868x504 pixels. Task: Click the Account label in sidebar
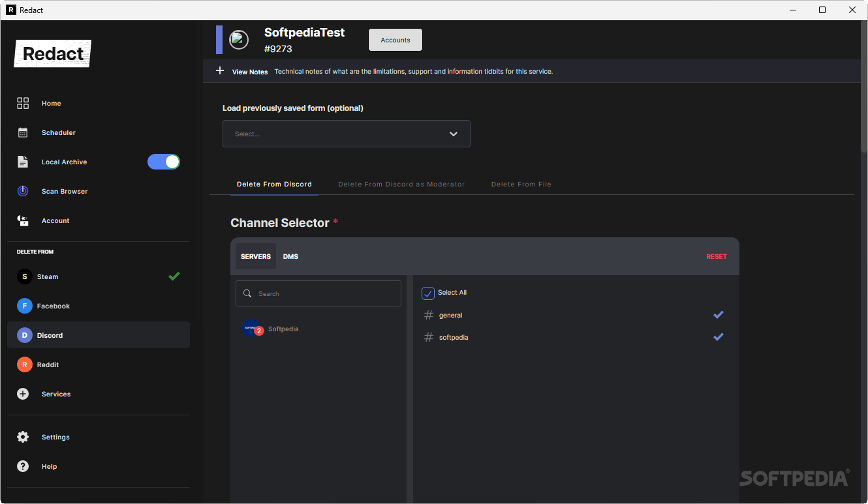tap(55, 220)
